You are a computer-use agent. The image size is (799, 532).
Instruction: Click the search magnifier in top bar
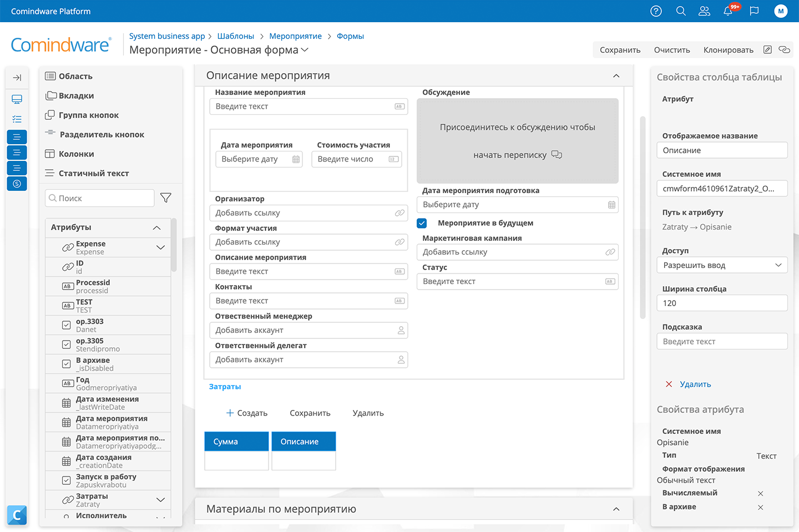tap(681, 11)
